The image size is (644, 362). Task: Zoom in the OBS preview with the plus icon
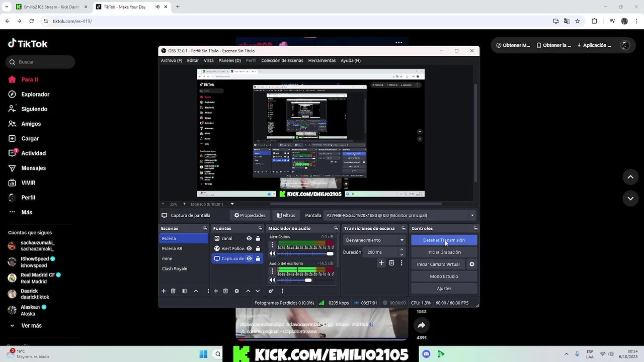tap(184, 204)
